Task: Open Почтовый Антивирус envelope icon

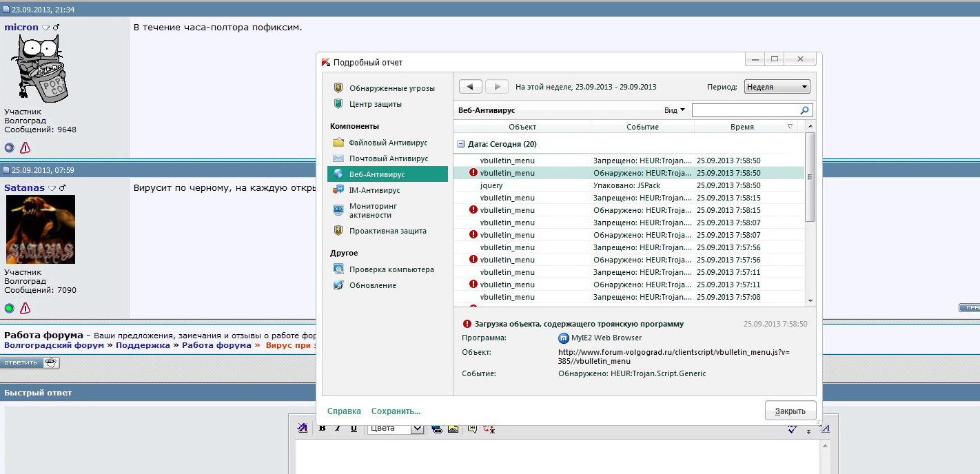Action: click(338, 158)
